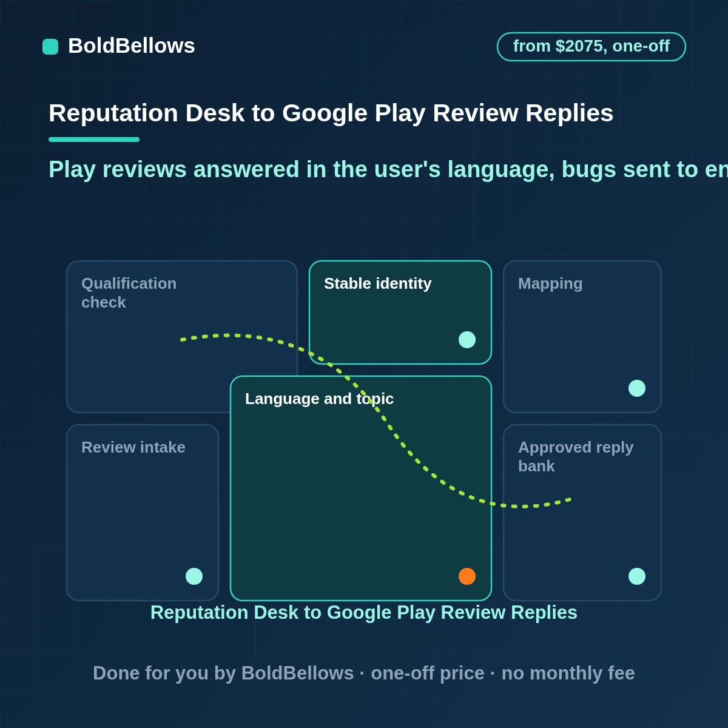Image resolution: width=728 pixels, height=728 pixels.
Task: Open the Review intake card
Action: pyautogui.click(x=143, y=513)
